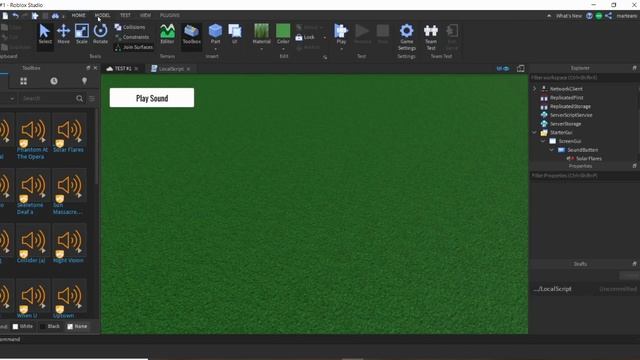
Task: Collapse the ScreenGui tree node
Action: (x=543, y=141)
